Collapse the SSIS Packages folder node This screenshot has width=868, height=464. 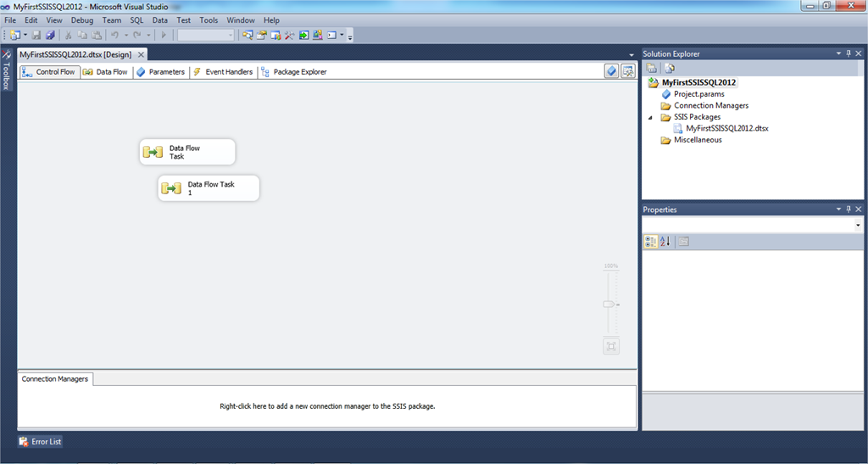[650, 117]
